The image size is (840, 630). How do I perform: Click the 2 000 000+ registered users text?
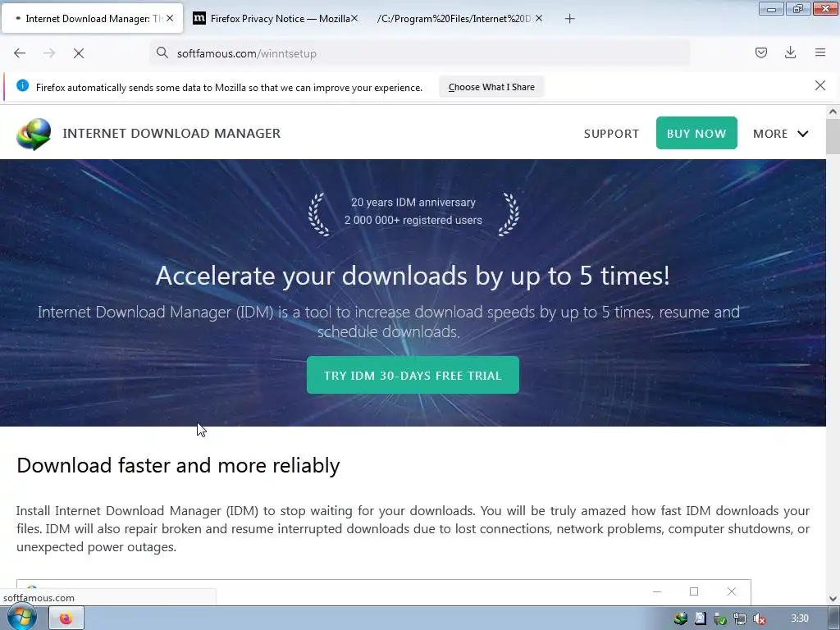[413, 220]
